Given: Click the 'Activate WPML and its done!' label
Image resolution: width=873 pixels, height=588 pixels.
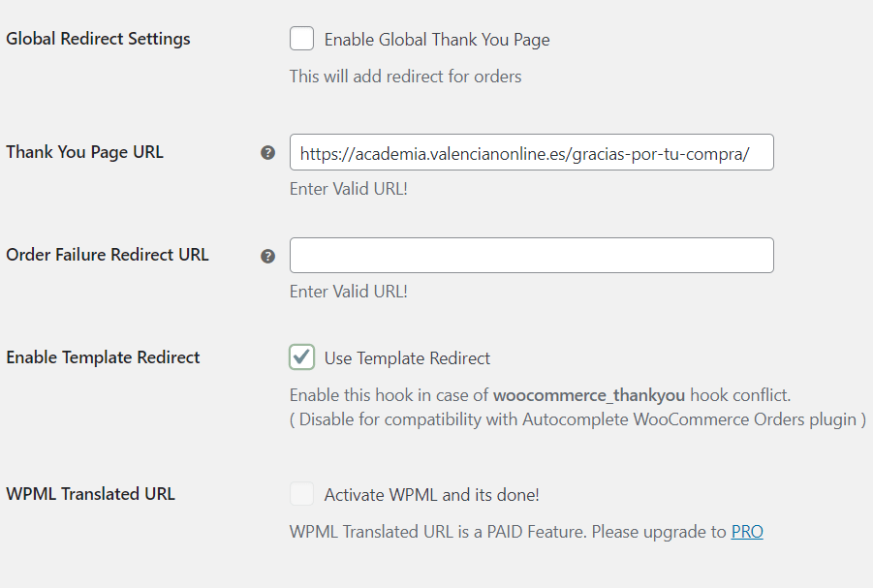Looking at the screenshot, I should click(x=431, y=495).
